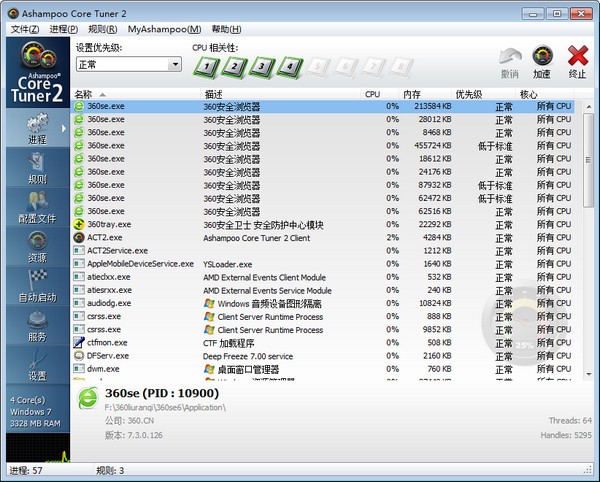Open the 帮助(H) menu
The width and height of the screenshot is (600, 482).
(x=227, y=29)
